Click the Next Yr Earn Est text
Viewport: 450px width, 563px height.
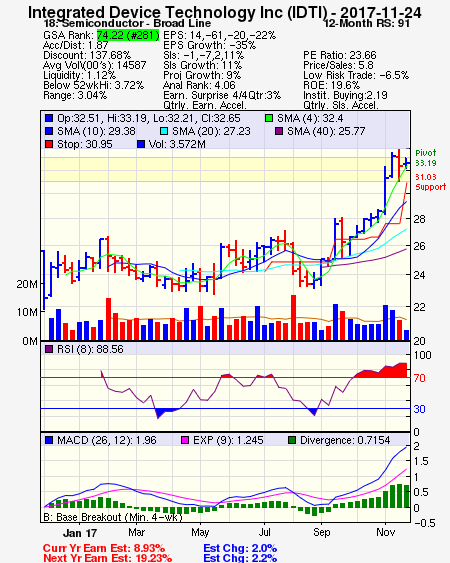pos(107,558)
